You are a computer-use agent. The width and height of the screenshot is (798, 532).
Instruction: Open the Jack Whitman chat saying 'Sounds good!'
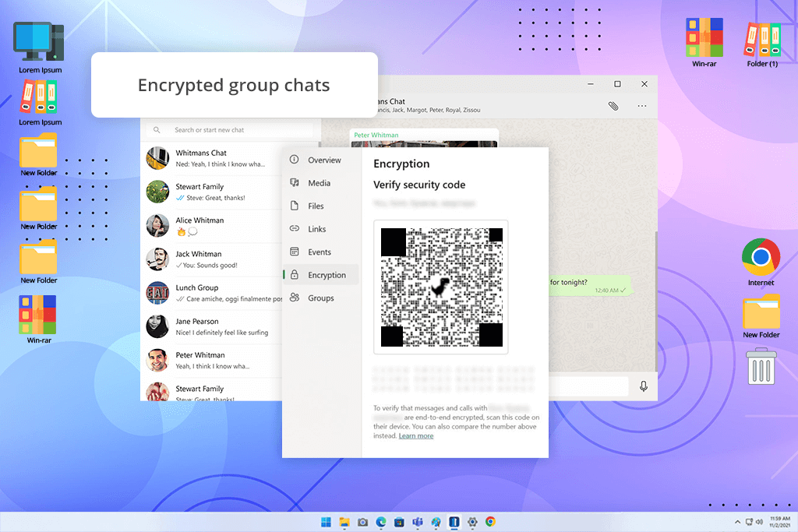(x=212, y=259)
